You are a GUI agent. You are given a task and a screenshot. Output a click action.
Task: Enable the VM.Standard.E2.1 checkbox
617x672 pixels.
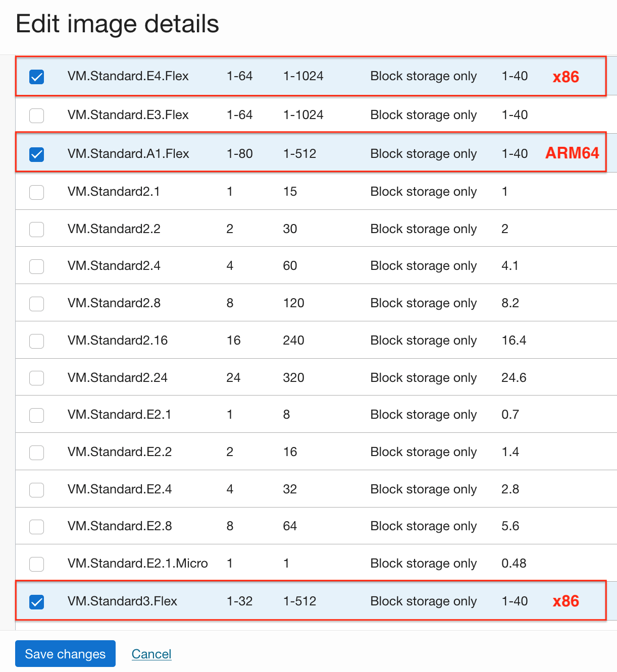coord(36,415)
